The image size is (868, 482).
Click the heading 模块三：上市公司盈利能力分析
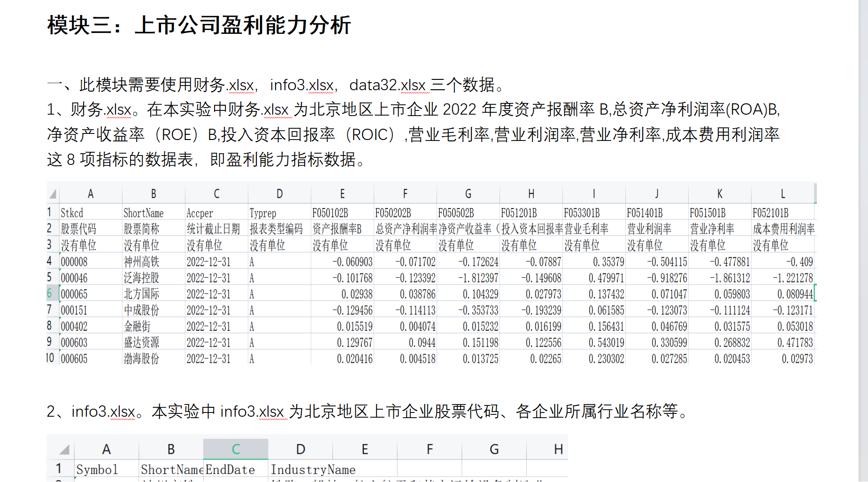coord(199,25)
